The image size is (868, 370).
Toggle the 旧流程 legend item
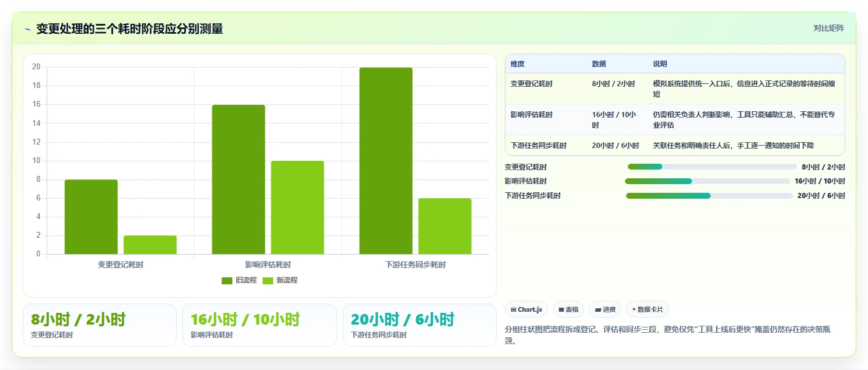(239, 280)
